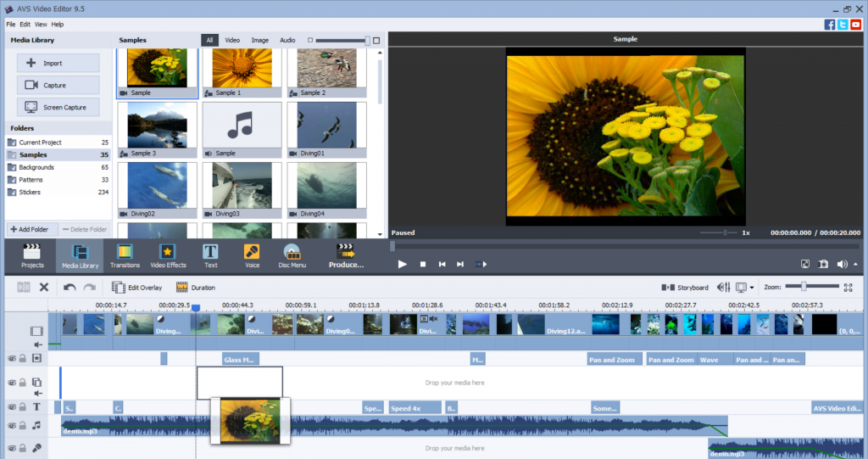Delete the selected timeline item
Screen dimensions: 868x459
click(x=44, y=288)
